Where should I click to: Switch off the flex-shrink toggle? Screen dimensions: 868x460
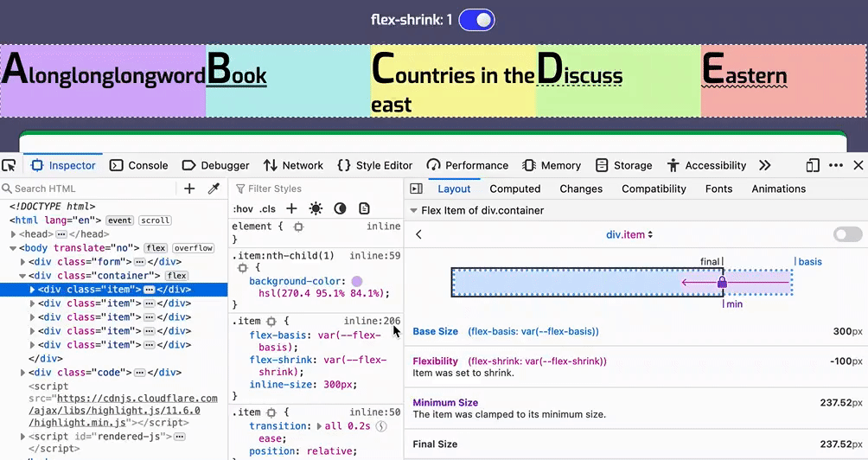click(476, 20)
